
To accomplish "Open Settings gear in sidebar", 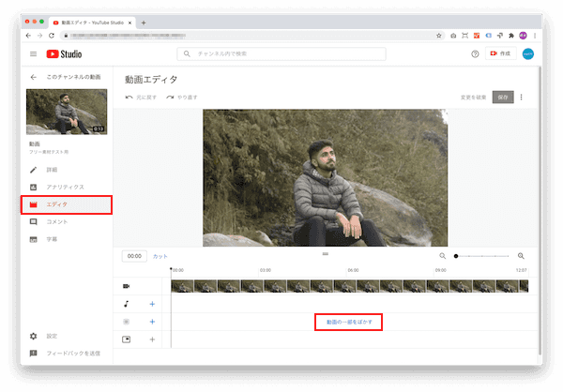I will (67, 336).
